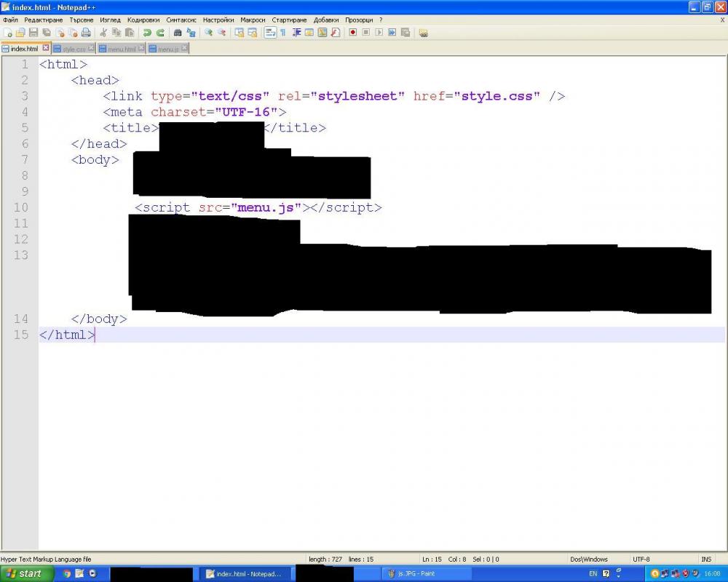The image size is (728, 582).
Task: Save the current file using toolbar
Action: click(x=33, y=33)
